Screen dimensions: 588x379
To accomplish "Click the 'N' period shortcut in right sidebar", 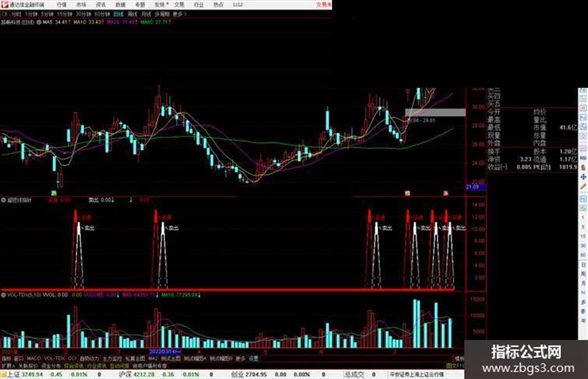I will point(583,292).
